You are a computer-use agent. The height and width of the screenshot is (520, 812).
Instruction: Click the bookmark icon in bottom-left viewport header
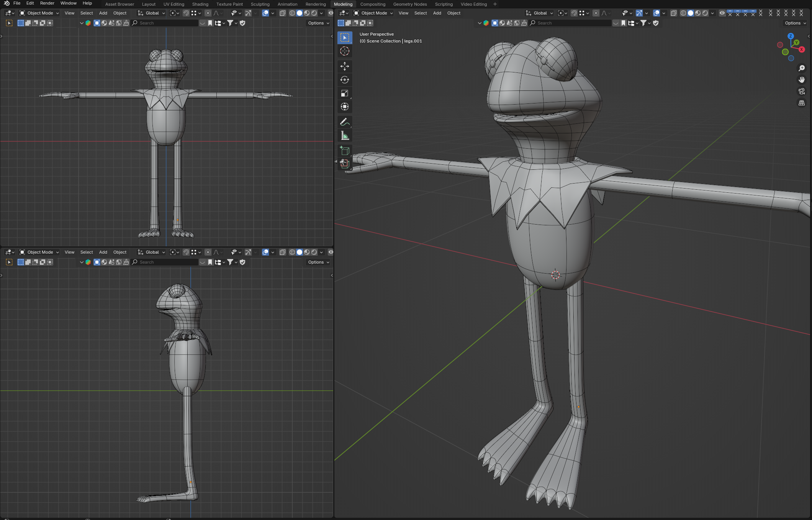210,262
